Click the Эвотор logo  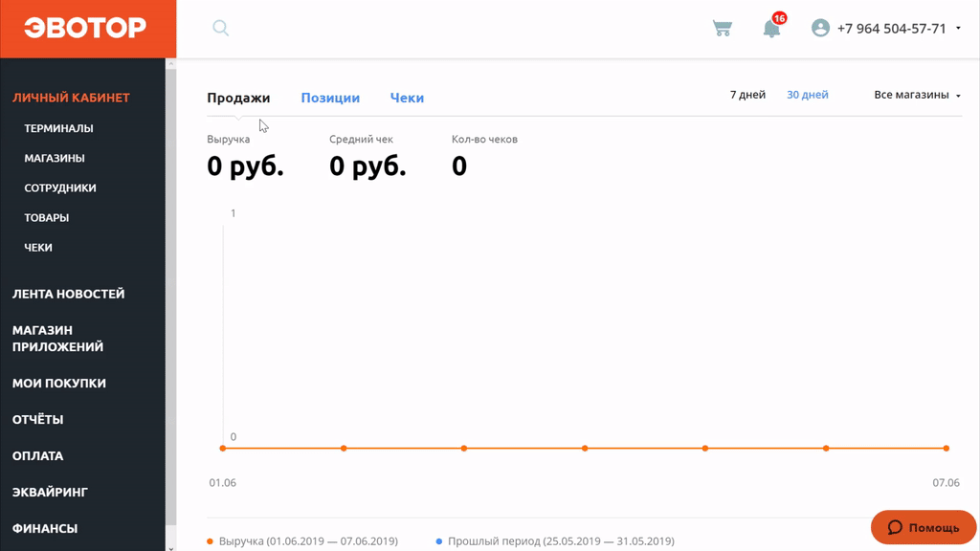tap(85, 29)
